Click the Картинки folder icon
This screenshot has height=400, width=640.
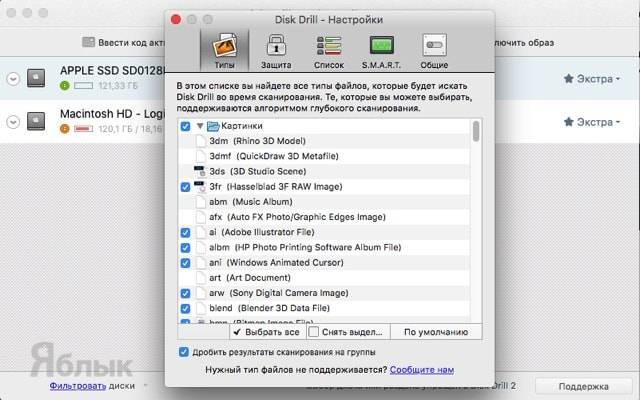(x=213, y=126)
